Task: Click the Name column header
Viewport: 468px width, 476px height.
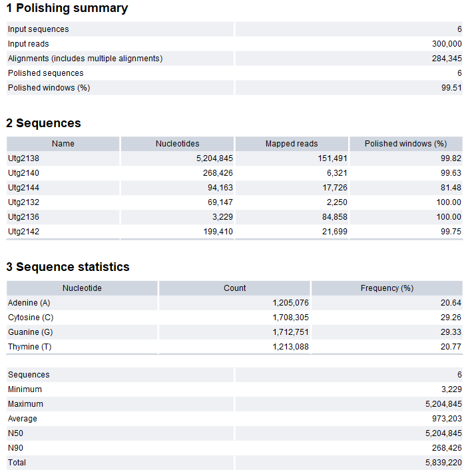Action: [63, 144]
